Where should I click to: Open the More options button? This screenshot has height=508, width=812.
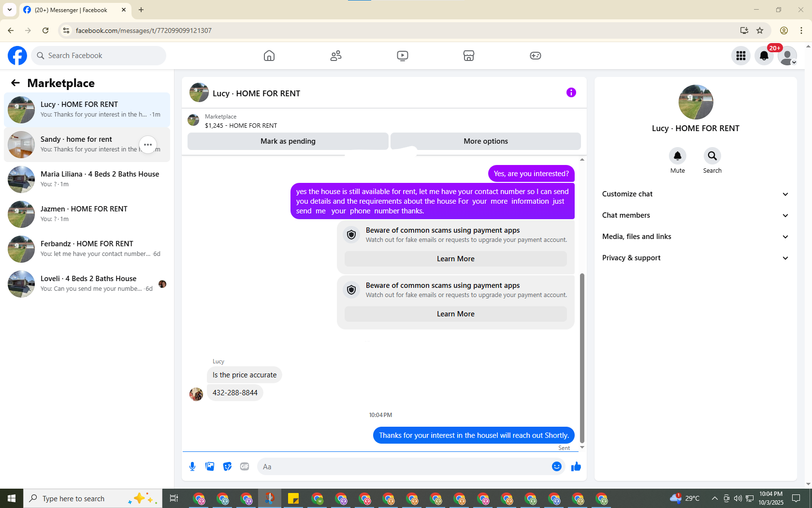tap(486, 141)
